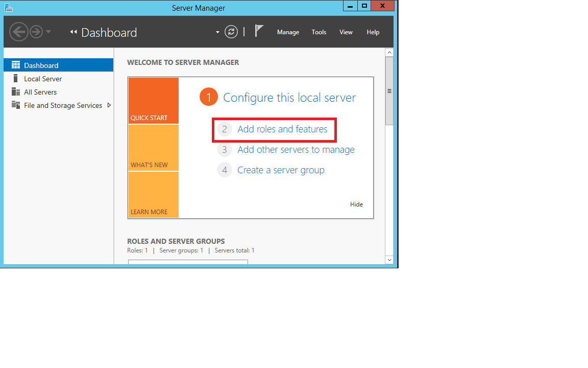Open the View menu
Viewport: 588px width, 368px height.
pyautogui.click(x=346, y=32)
